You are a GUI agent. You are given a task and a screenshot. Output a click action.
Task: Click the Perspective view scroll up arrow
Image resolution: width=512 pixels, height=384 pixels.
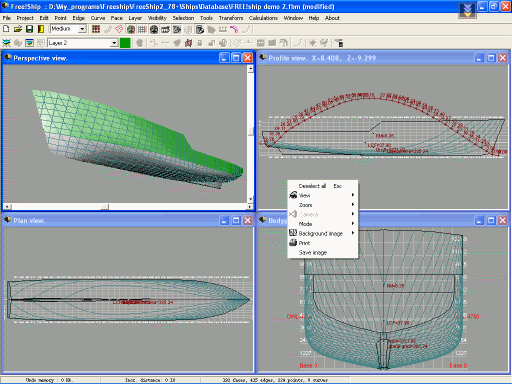pyautogui.click(x=251, y=69)
